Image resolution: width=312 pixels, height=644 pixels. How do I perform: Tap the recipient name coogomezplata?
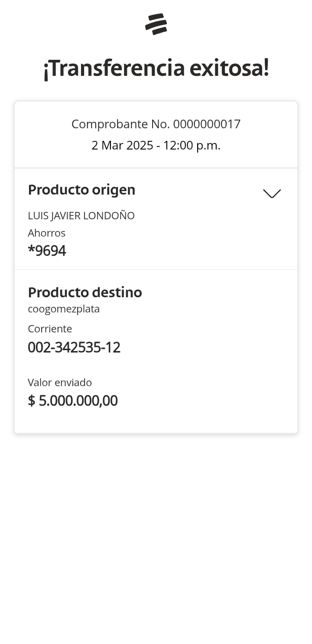64,309
